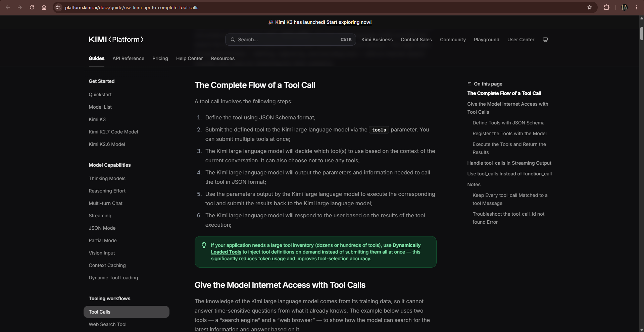Switch to API Reference tab
644x332 pixels.
[128, 58]
